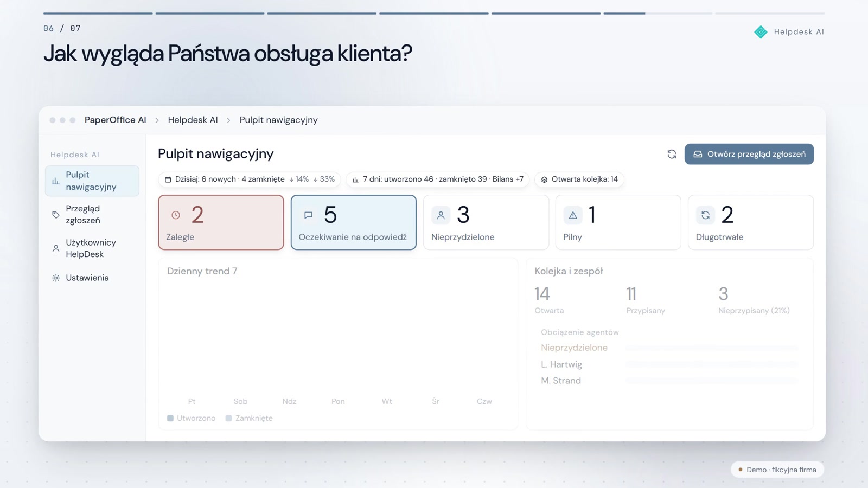Click the cycle icon in the Długotrwałe card
The width and height of the screenshot is (868, 488).
click(705, 215)
